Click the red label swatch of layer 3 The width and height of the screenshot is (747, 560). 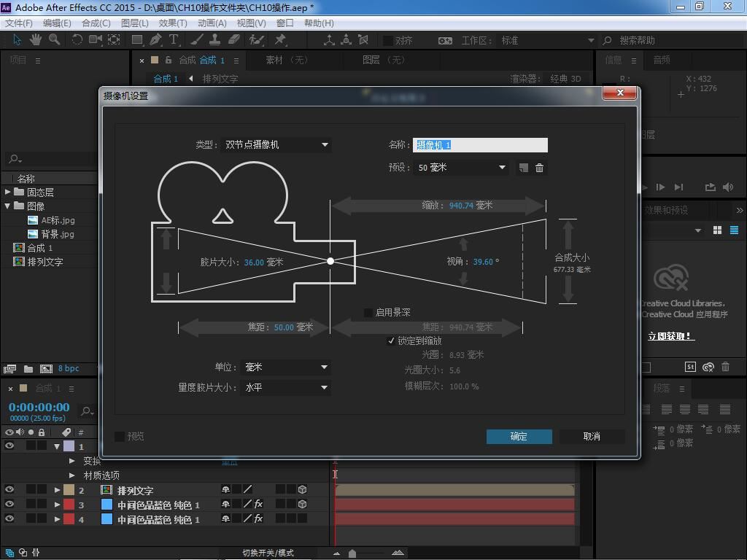tap(69, 505)
